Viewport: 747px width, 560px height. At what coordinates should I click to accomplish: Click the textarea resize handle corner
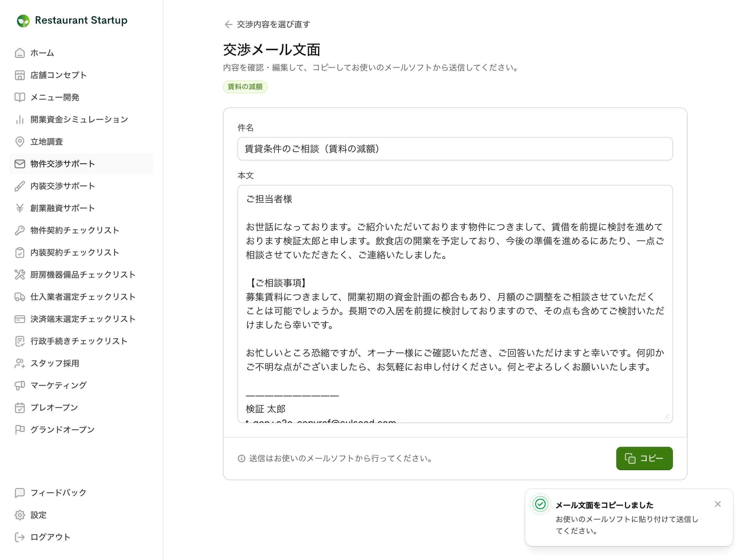667,417
